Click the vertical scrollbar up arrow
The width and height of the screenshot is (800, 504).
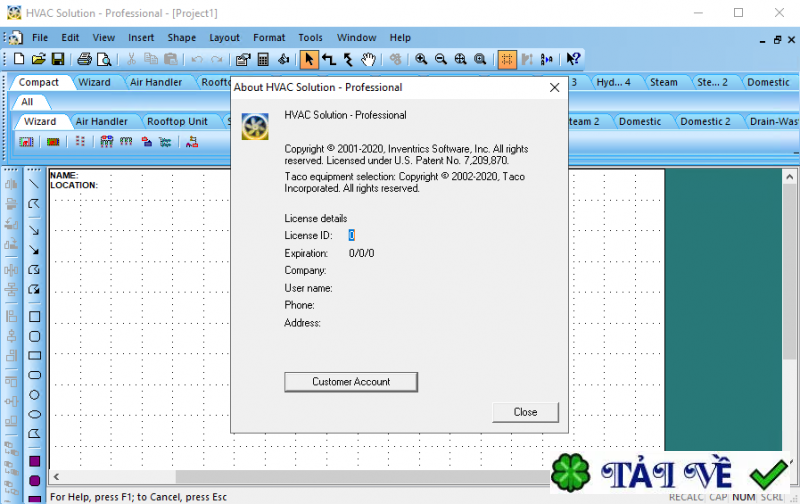(789, 177)
